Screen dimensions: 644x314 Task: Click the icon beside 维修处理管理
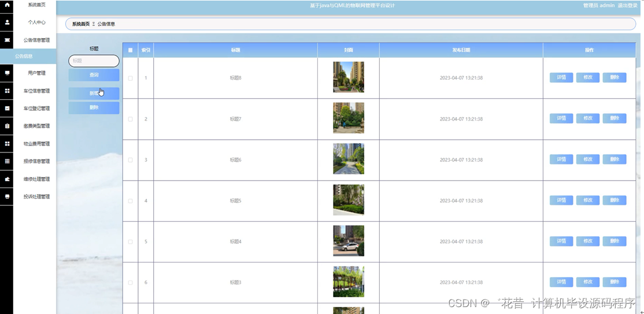point(7,179)
